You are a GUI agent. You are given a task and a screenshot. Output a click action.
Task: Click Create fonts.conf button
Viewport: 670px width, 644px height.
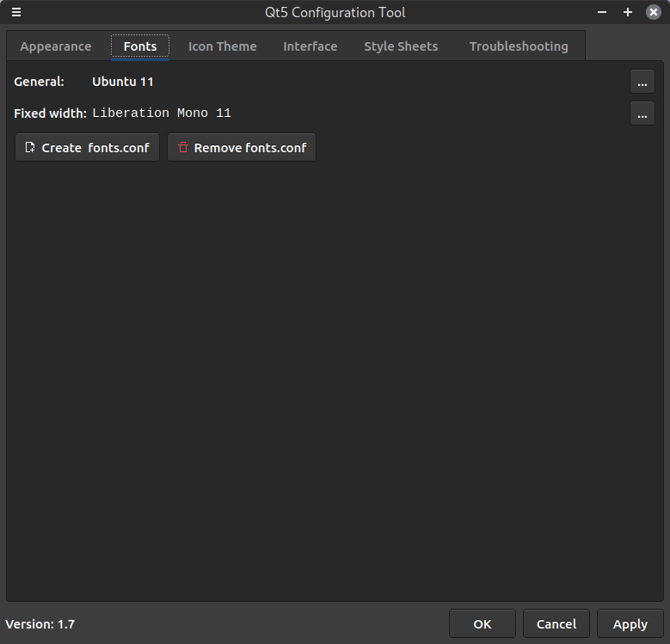pyautogui.click(x=87, y=148)
